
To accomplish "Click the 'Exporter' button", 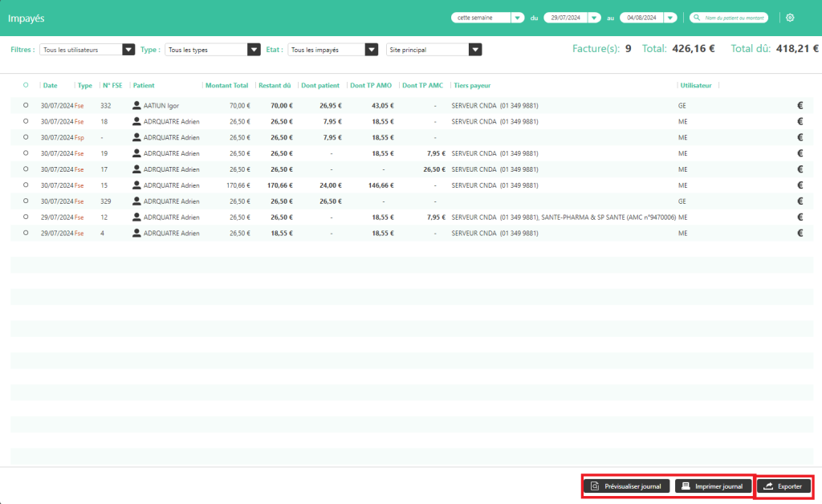I will 784,486.
